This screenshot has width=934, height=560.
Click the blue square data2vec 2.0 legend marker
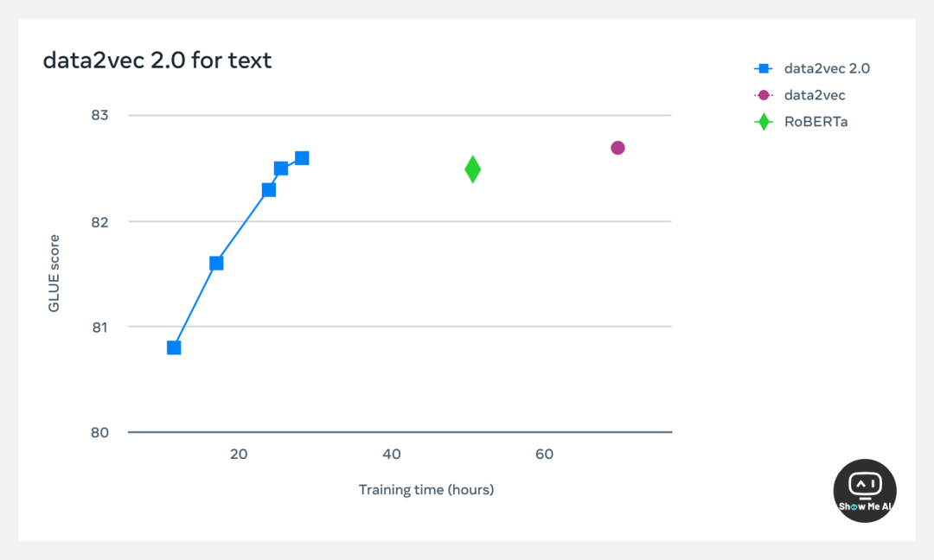(764, 68)
